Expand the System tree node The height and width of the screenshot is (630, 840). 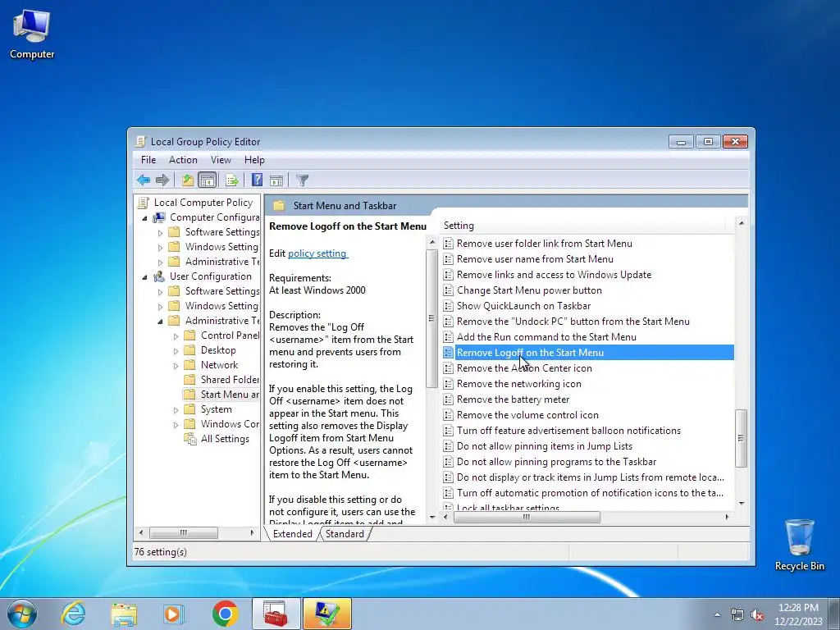pyautogui.click(x=176, y=410)
